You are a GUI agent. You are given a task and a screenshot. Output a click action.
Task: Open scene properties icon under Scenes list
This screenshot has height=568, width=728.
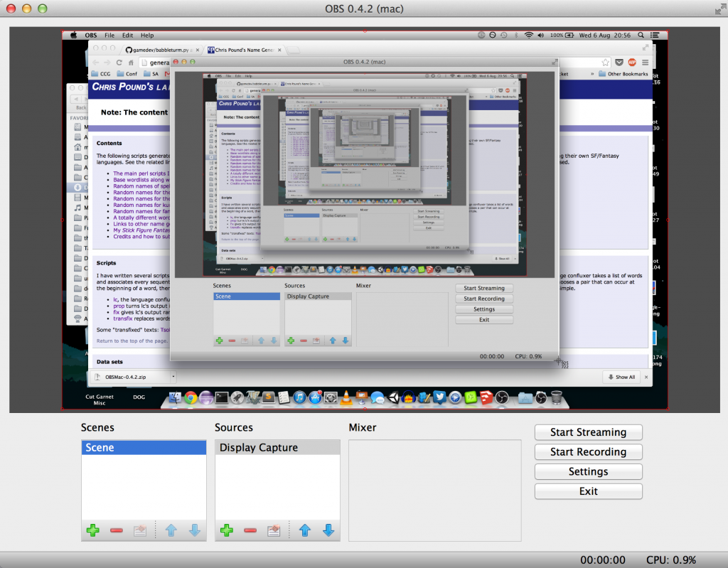(x=140, y=530)
